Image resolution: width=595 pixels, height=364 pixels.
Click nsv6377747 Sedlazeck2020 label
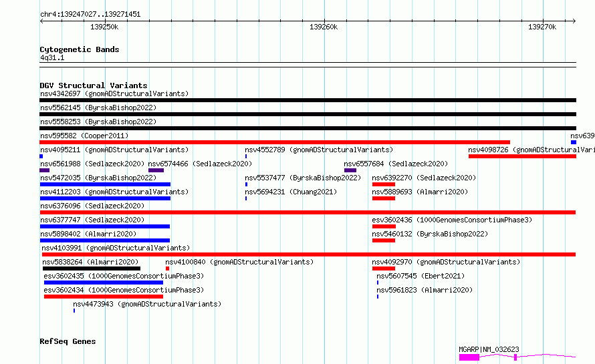click(92, 220)
